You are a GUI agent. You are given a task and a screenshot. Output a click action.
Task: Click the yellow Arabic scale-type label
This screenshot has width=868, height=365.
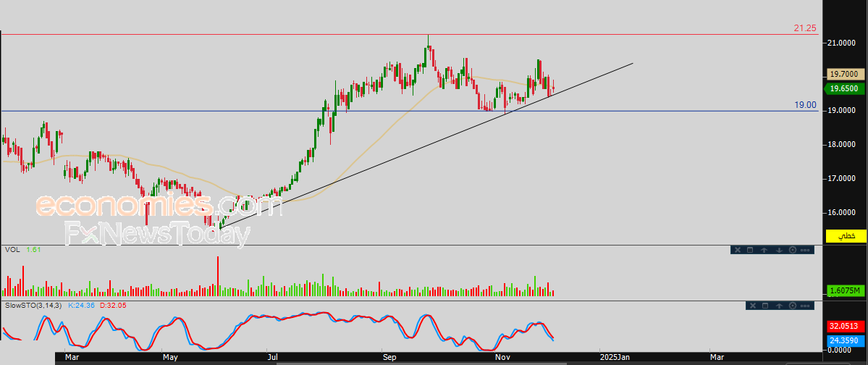coord(846,236)
